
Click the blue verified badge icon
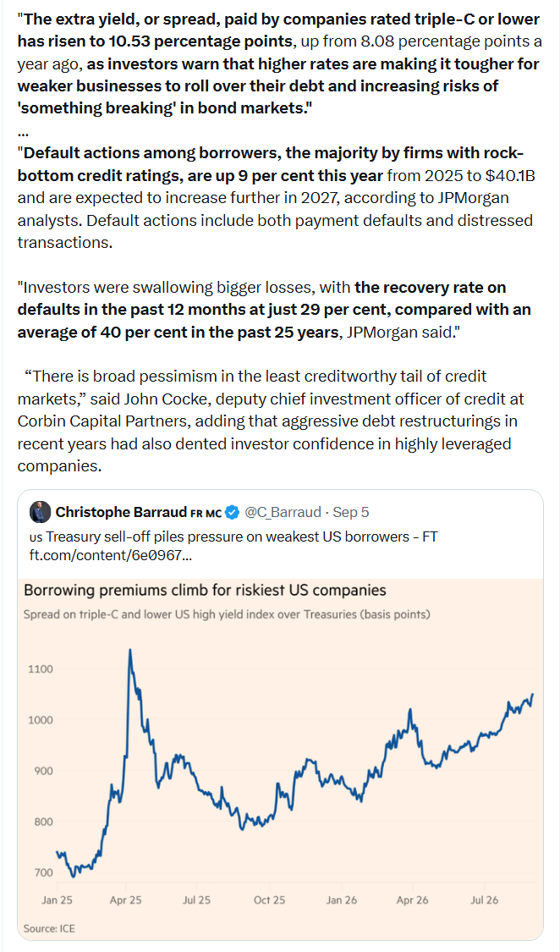click(232, 513)
